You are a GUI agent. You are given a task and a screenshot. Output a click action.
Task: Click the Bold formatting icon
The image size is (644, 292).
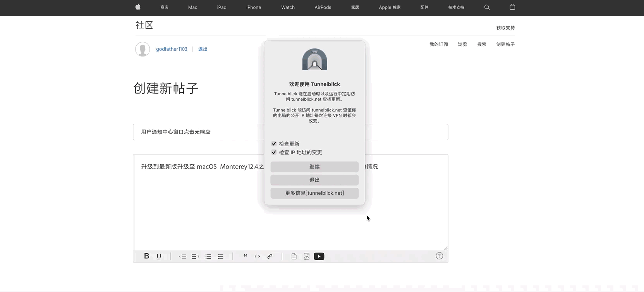click(x=146, y=256)
